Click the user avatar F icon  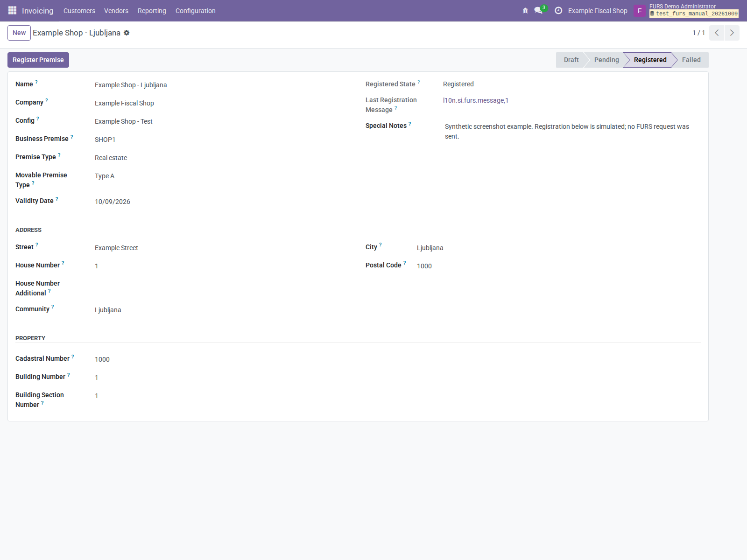[640, 11]
